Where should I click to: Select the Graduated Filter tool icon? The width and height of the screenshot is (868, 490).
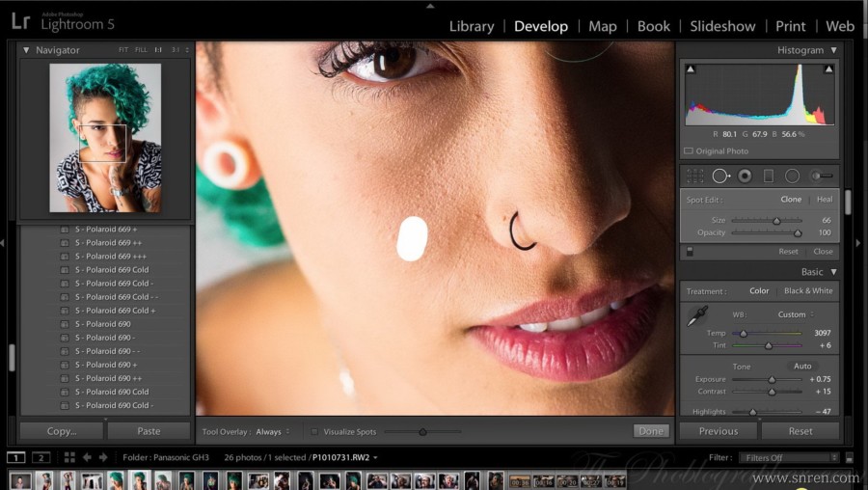pos(769,177)
